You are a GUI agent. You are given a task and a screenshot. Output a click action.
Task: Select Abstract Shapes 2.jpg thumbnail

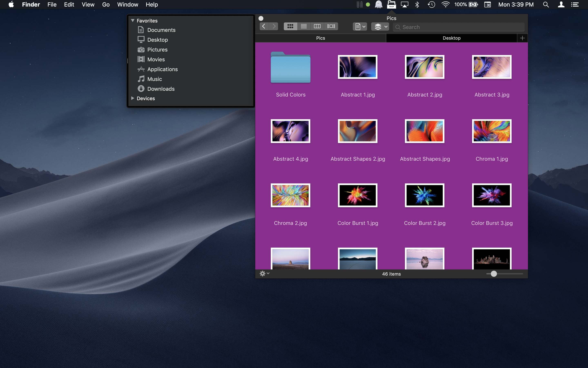358,131
